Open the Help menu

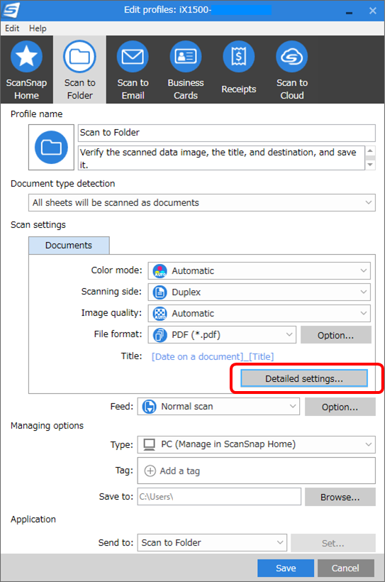(x=38, y=28)
